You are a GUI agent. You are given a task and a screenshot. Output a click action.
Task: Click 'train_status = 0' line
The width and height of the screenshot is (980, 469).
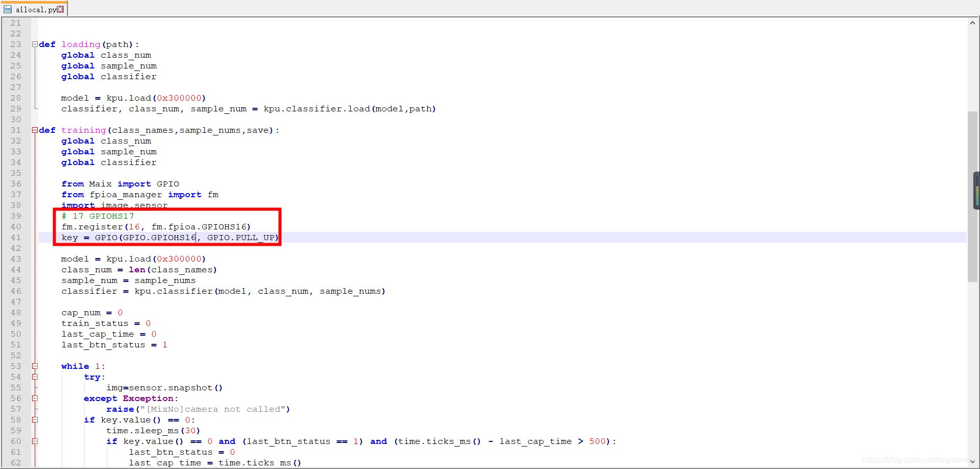106,323
